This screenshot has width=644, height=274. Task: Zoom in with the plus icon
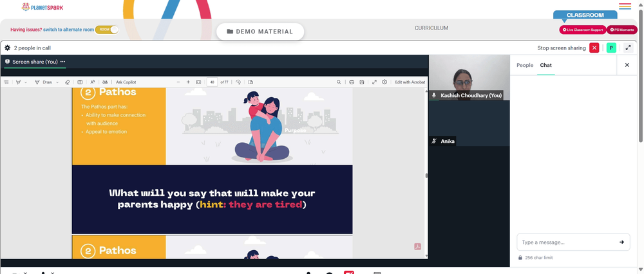click(x=188, y=82)
